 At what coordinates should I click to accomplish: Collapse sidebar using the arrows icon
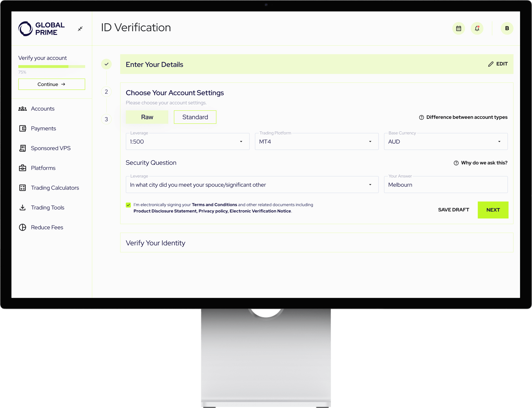coord(80,29)
